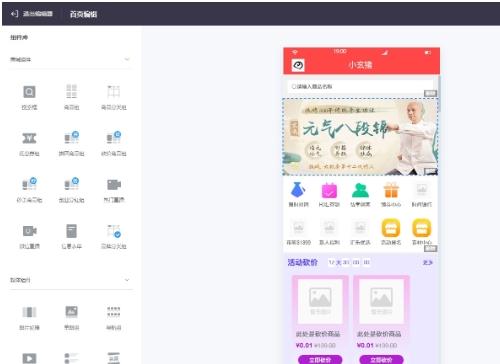Click the first yellow shop icon

(x=391, y=228)
